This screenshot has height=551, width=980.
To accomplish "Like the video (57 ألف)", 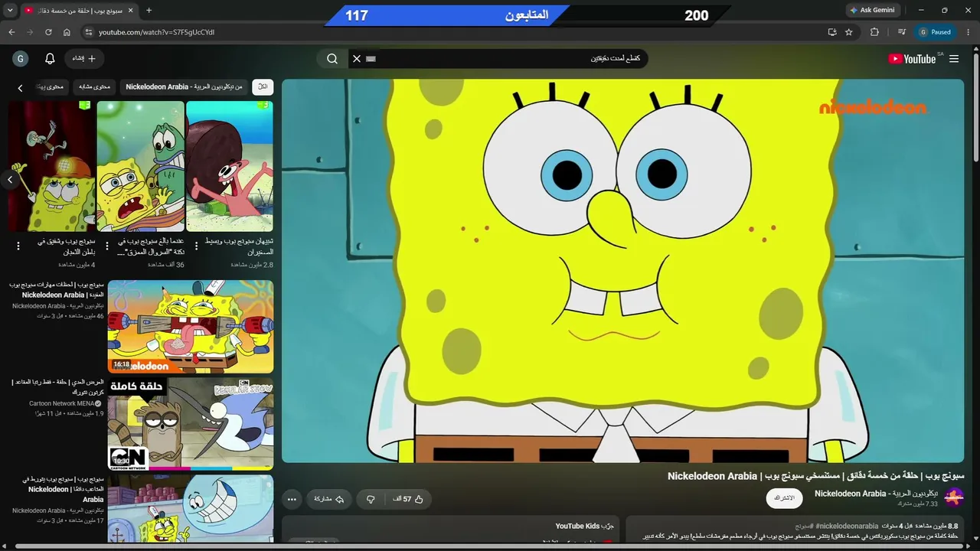I will [407, 499].
